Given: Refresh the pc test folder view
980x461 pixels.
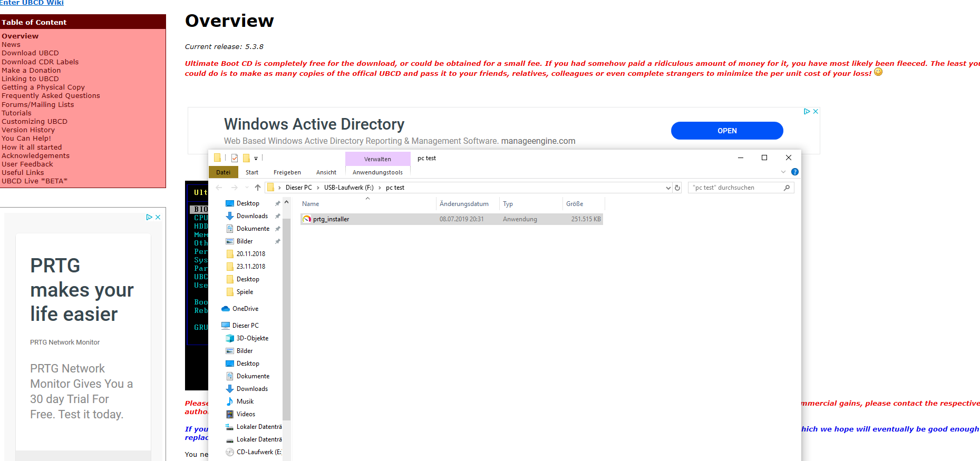Looking at the screenshot, I should [677, 188].
